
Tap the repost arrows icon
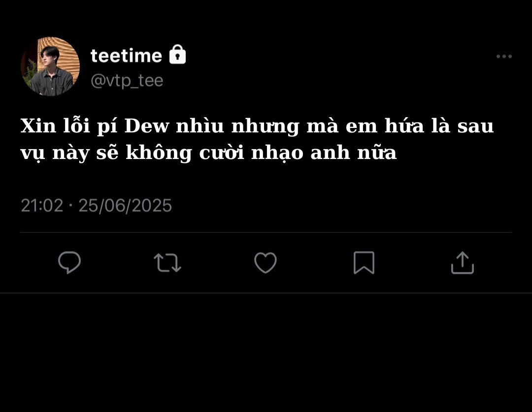click(167, 262)
